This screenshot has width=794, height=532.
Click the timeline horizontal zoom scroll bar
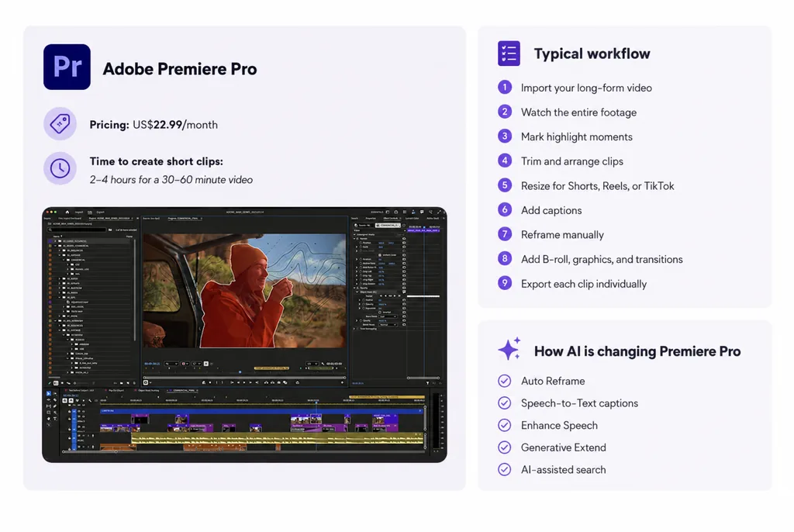coord(90,451)
